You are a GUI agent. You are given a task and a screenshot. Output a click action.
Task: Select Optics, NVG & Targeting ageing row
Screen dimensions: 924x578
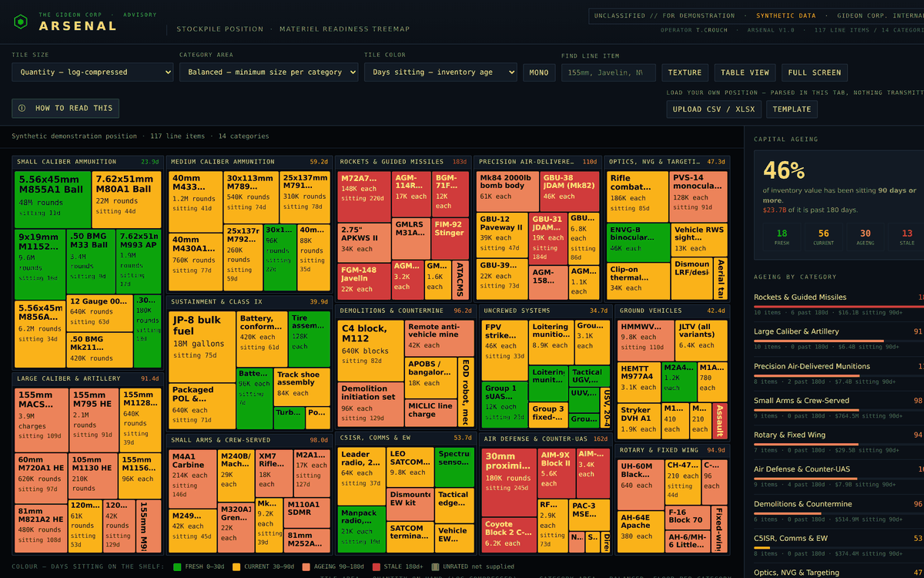[x=839, y=572]
